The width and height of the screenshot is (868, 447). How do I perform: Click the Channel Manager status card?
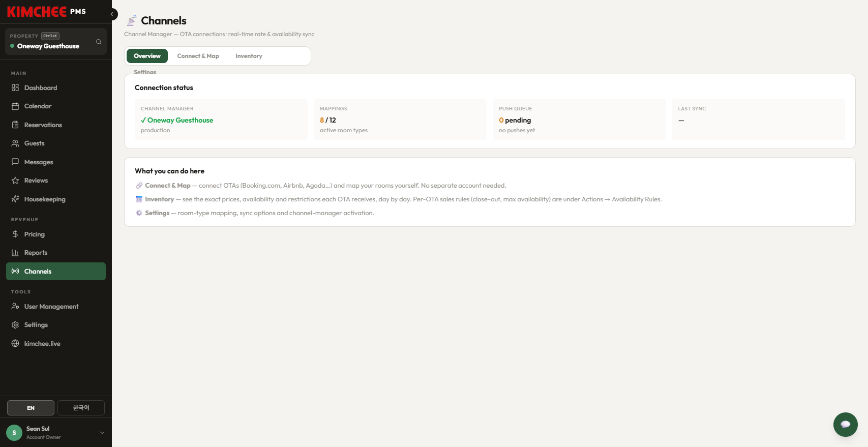tap(221, 120)
